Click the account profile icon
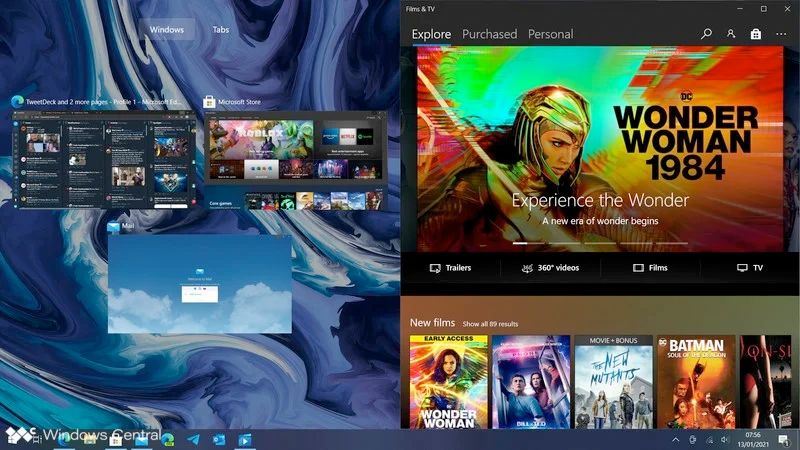Screen dimensions: 800x450 click(731, 34)
